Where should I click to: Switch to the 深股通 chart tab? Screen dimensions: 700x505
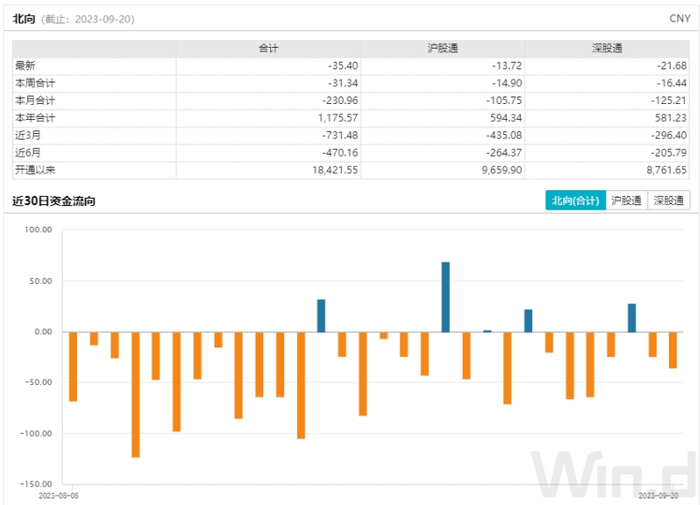coord(669,200)
